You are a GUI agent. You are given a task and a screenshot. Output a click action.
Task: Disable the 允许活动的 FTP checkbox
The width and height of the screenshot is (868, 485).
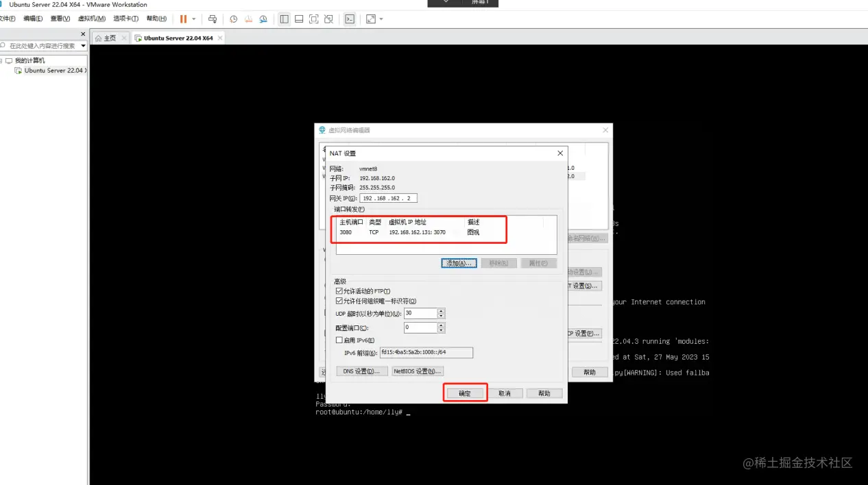pos(339,290)
